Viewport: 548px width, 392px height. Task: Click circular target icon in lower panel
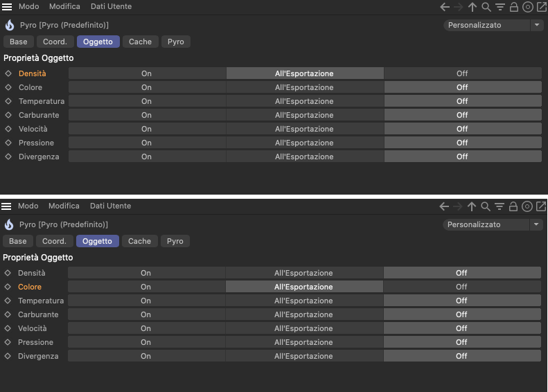tap(527, 206)
